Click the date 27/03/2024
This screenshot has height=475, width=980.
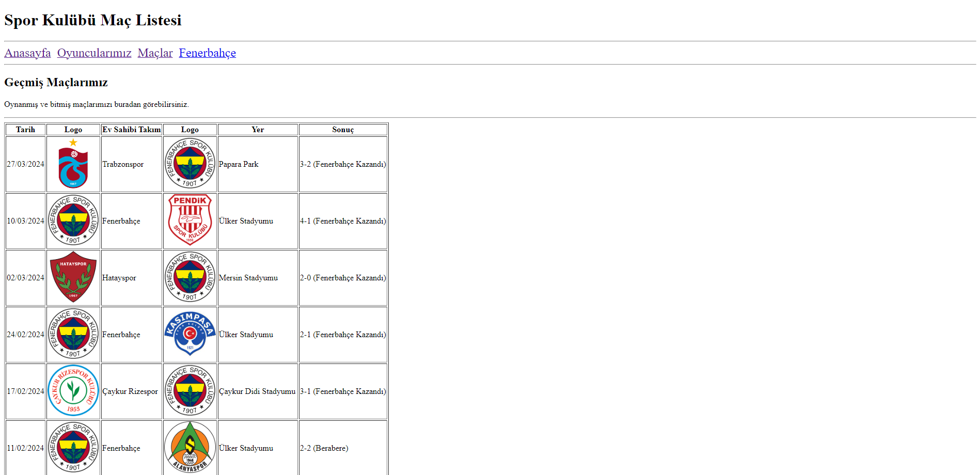tap(25, 164)
